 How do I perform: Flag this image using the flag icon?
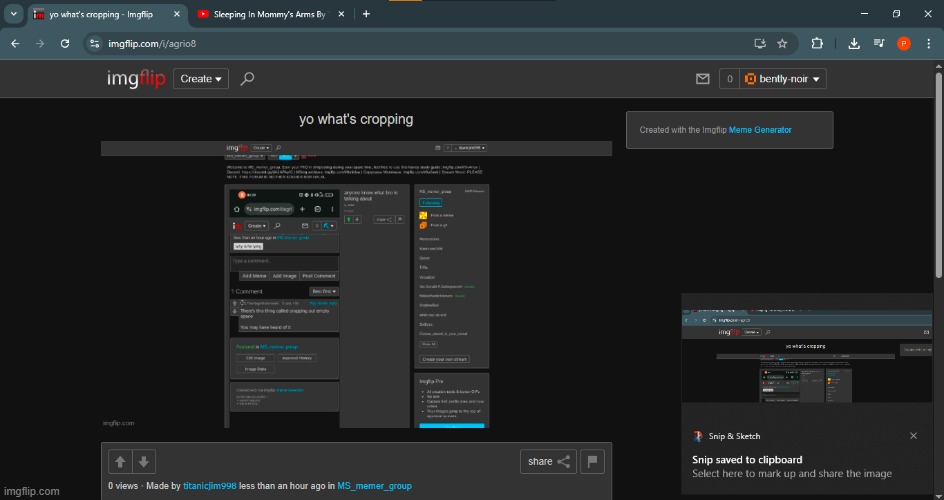point(593,461)
